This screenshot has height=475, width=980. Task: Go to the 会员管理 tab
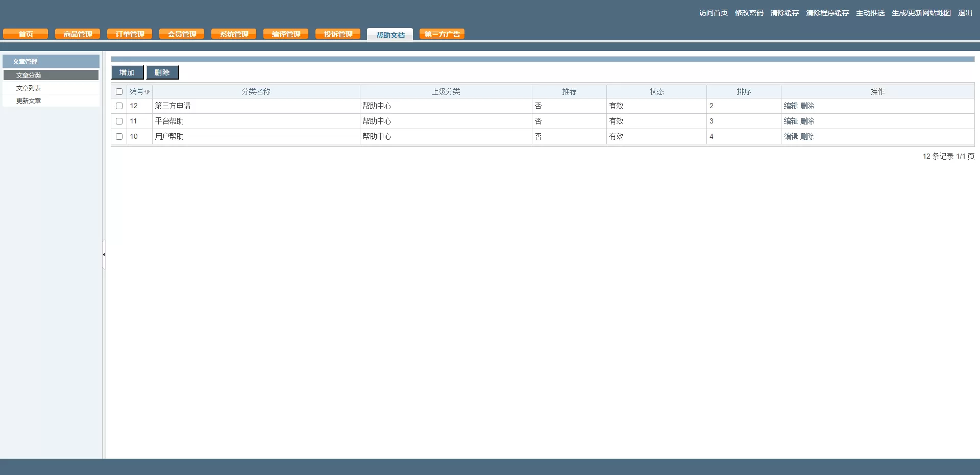[x=182, y=34]
